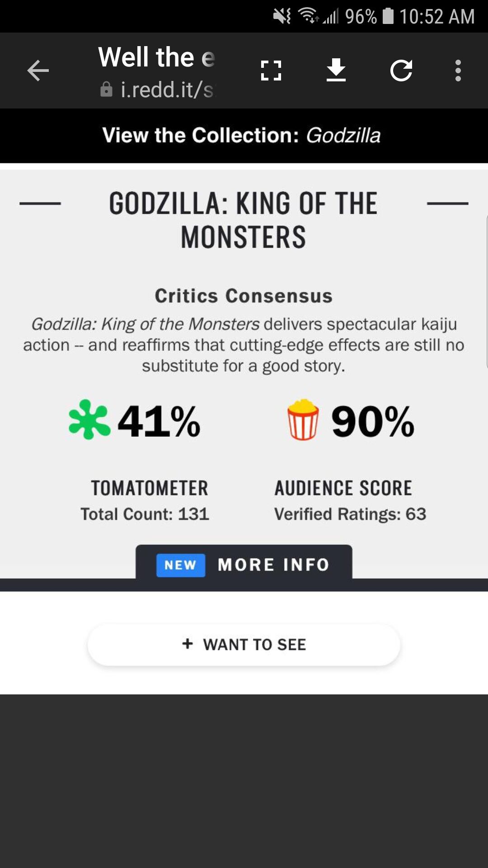This screenshot has height=868, width=488.
Task: Click the blue NEW badge
Action: pos(181,565)
